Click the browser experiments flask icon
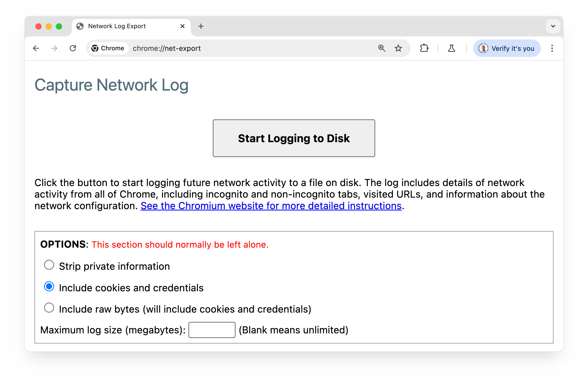The image size is (588, 386). (x=451, y=48)
